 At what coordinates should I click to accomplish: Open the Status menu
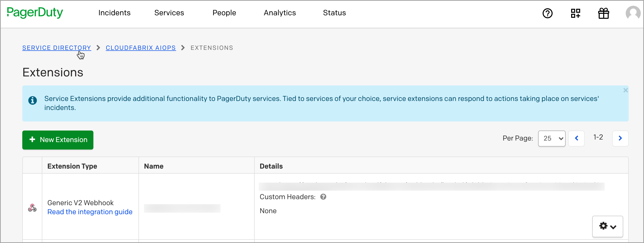coord(335,13)
